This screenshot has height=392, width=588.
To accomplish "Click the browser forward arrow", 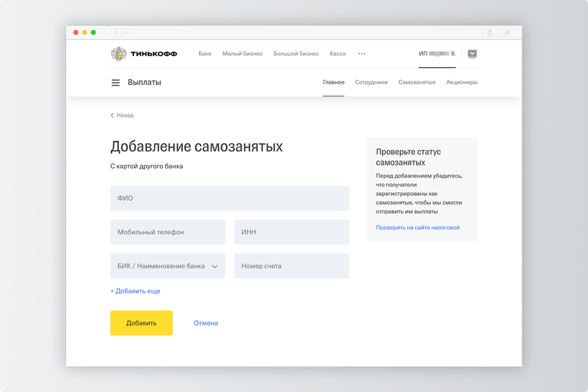I will [x=125, y=32].
